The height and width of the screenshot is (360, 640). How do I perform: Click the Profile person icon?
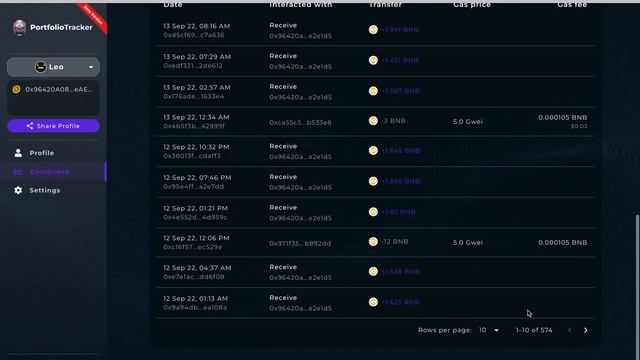18,153
